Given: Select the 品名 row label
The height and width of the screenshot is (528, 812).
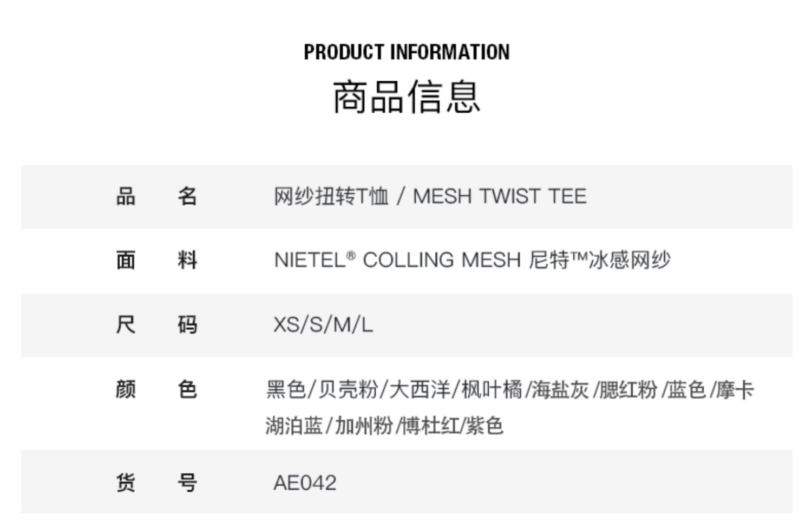Looking at the screenshot, I should tap(156, 196).
